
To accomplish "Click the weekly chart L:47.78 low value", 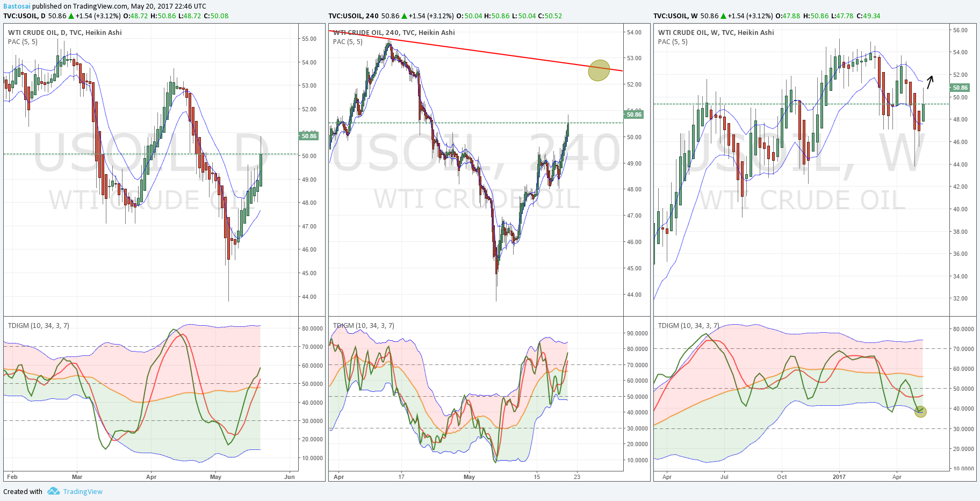I will (842, 16).
